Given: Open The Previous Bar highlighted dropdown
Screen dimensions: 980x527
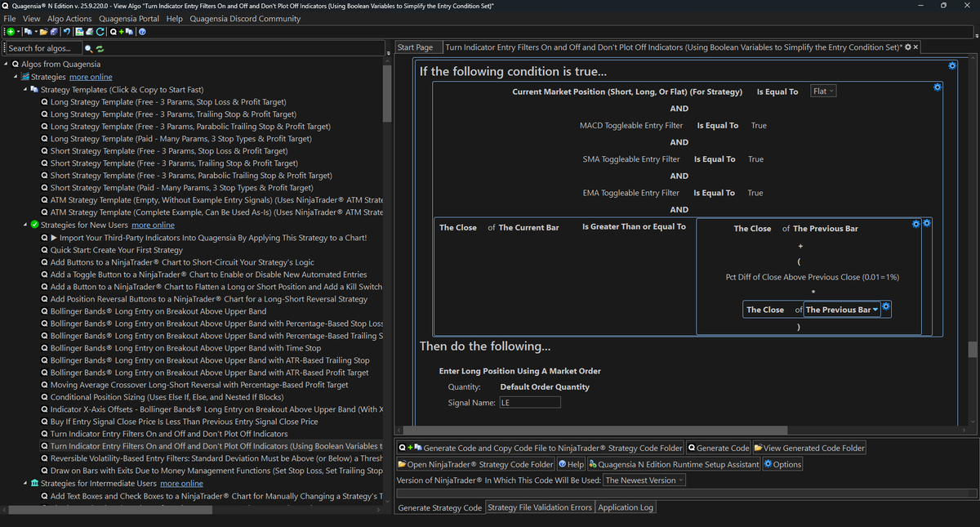Looking at the screenshot, I should [x=842, y=310].
